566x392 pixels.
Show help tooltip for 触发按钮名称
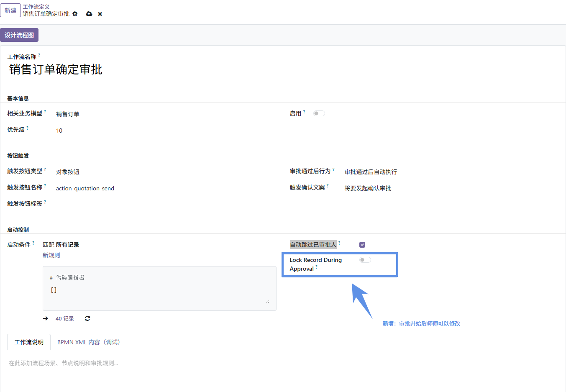point(45,186)
